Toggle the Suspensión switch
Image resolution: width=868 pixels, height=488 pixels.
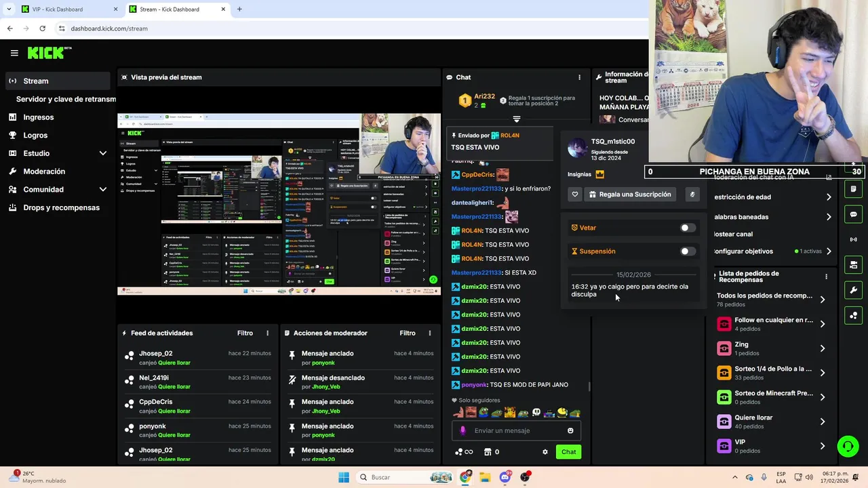click(688, 251)
